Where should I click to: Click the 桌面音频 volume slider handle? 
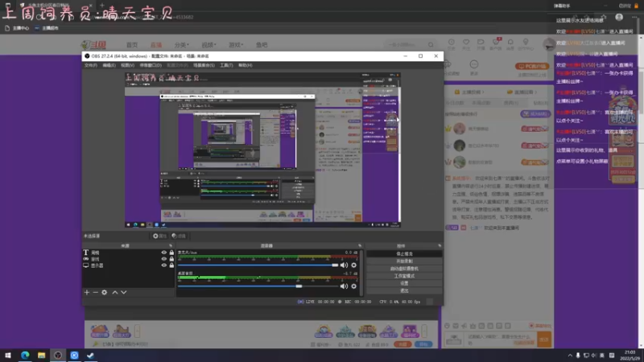click(x=299, y=286)
